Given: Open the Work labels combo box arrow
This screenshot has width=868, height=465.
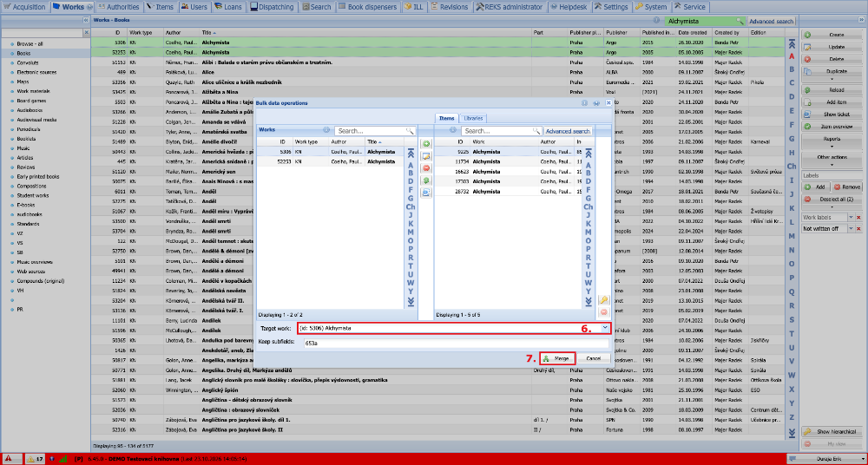Looking at the screenshot, I should coord(852,218).
